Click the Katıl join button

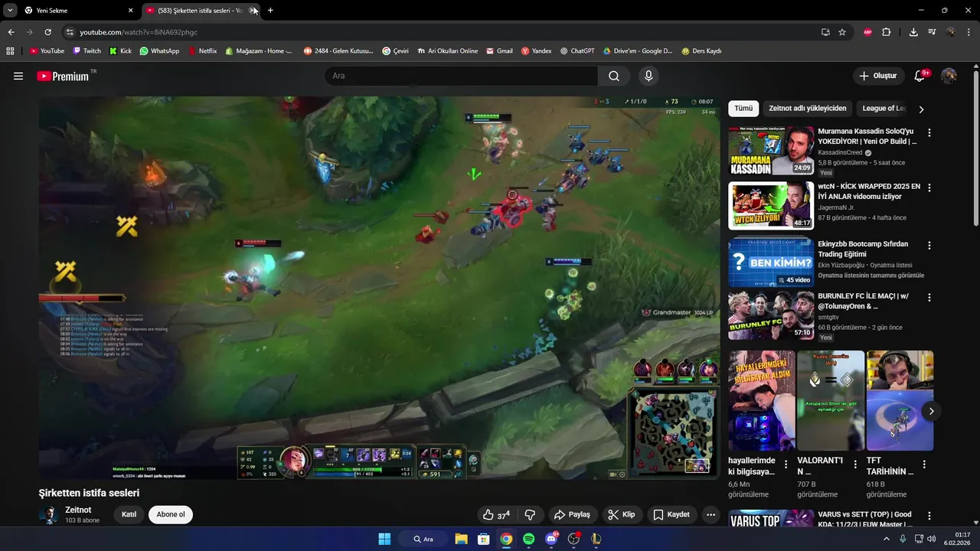coord(129,514)
